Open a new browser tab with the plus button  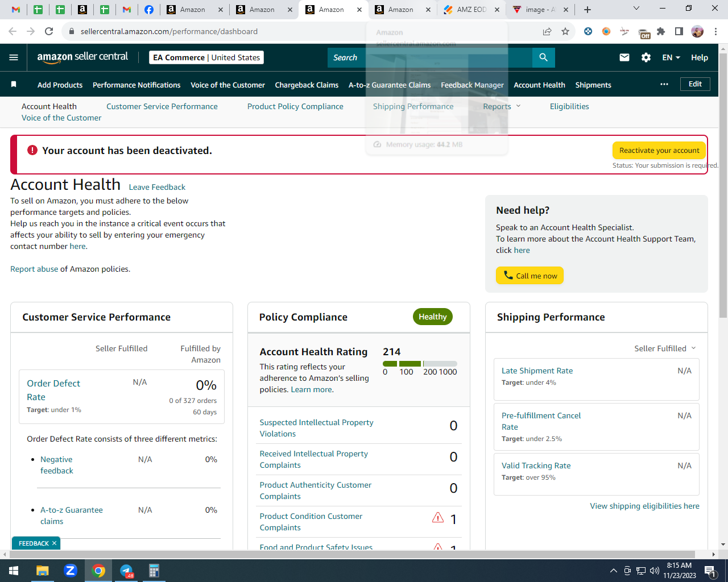(x=588, y=10)
